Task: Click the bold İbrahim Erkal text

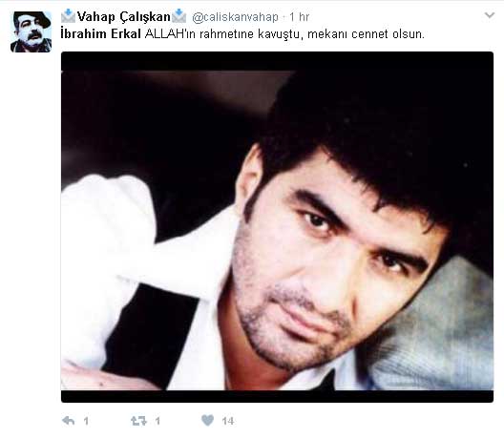Action: click(x=100, y=33)
